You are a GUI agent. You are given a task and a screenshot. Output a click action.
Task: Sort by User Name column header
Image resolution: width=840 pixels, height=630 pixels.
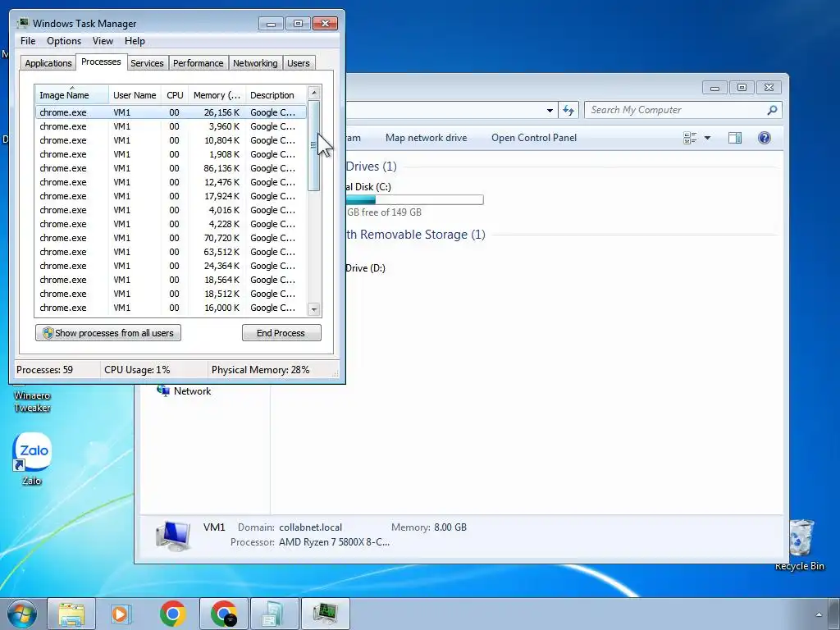(x=135, y=95)
